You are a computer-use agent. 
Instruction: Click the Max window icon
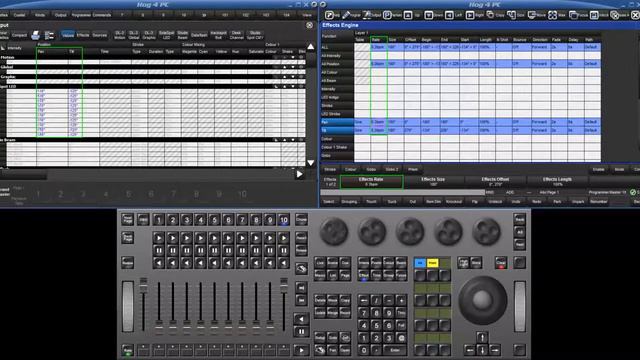[552, 15]
